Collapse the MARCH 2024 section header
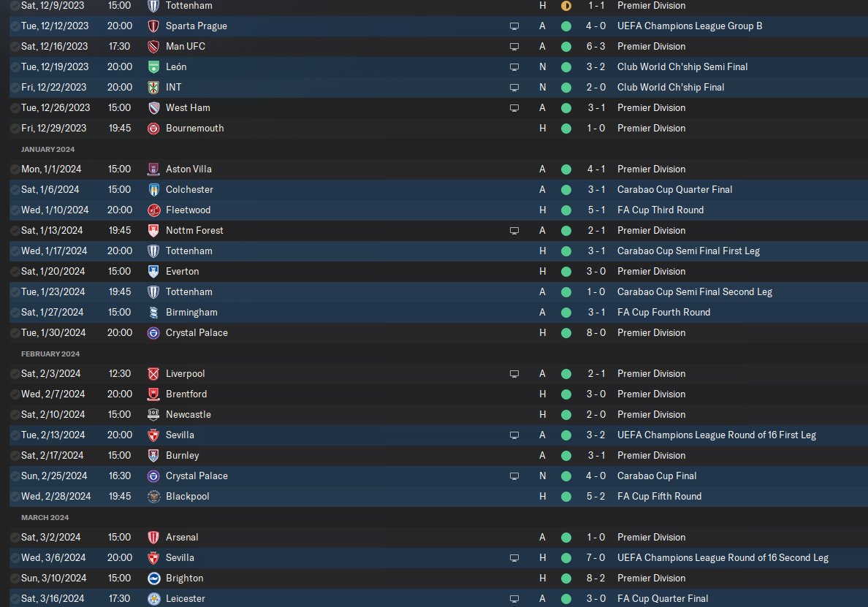868x607 pixels. click(x=45, y=518)
